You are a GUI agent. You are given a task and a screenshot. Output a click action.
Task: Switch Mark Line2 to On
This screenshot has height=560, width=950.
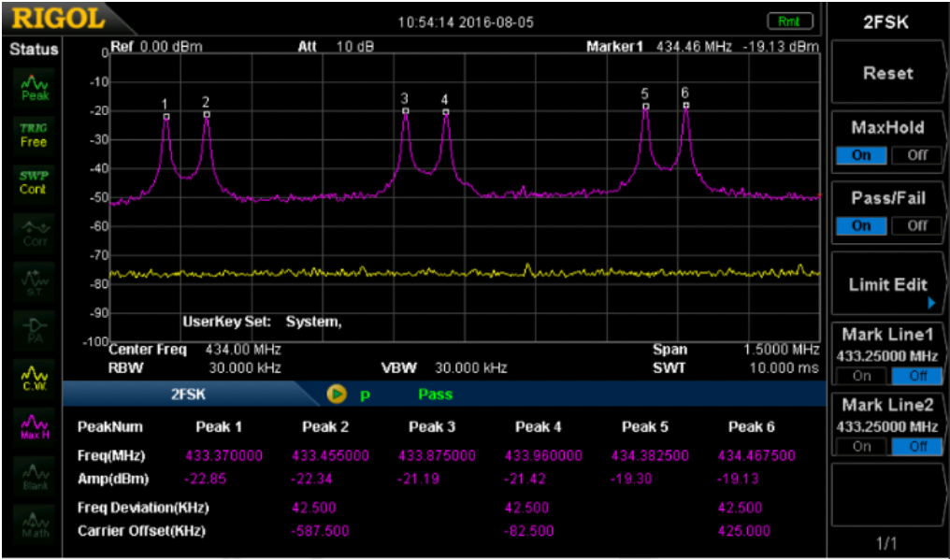(x=861, y=447)
